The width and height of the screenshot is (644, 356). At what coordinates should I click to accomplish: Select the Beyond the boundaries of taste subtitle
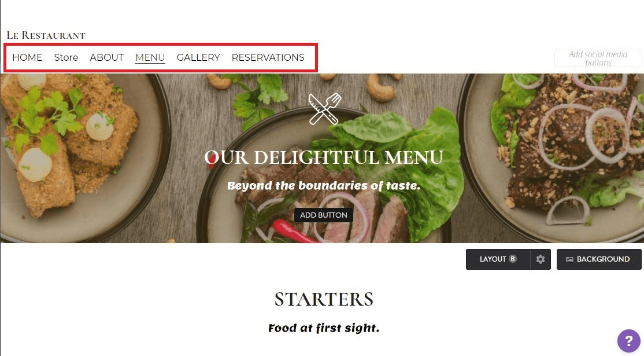(x=324, y=186)
